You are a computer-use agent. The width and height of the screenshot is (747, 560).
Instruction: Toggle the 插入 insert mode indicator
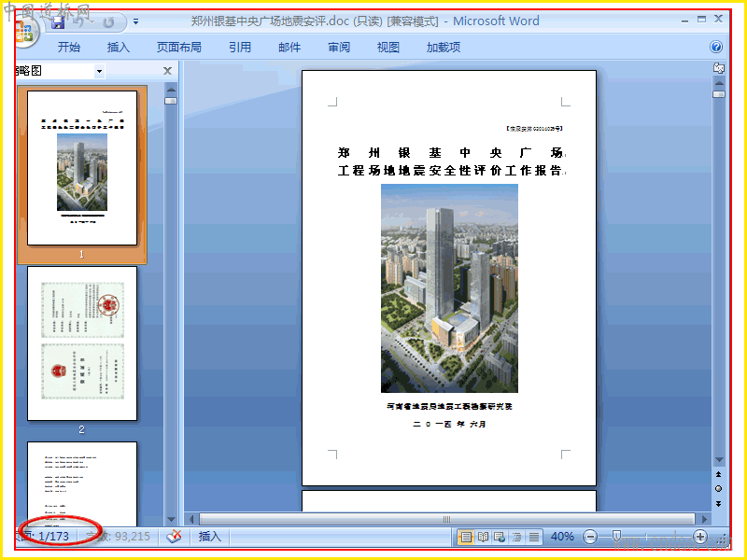209,536
